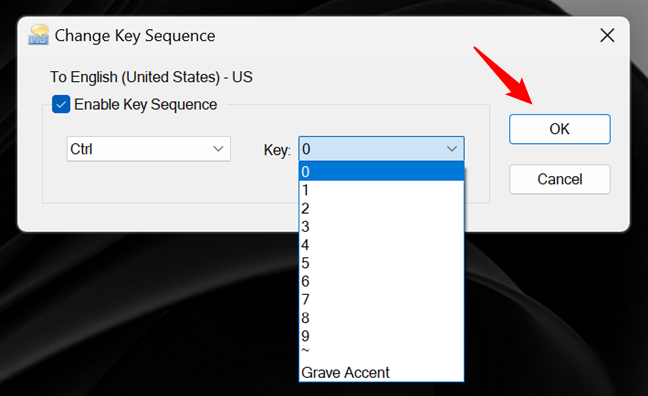Viewport: 648px width, 396px height.
Task: Click the Cancel button
Action: click(x=560, y=179)
